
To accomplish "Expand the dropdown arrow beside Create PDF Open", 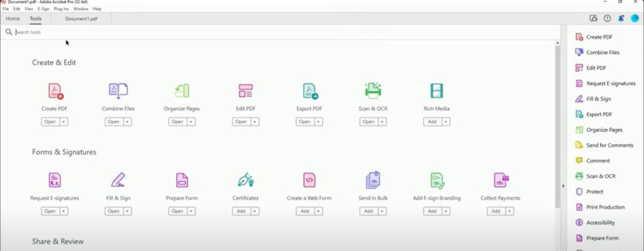I will [x=64, y=122].
